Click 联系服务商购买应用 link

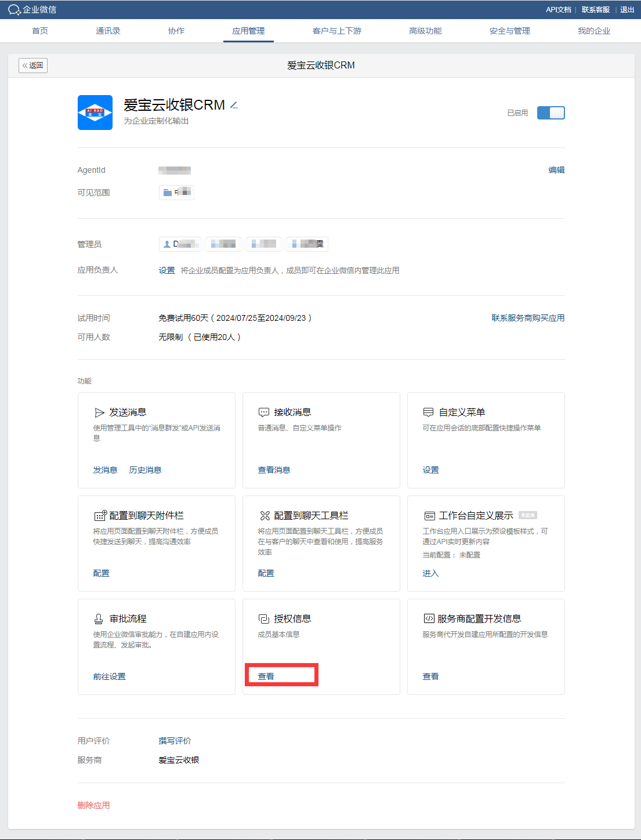coord(528,318)
